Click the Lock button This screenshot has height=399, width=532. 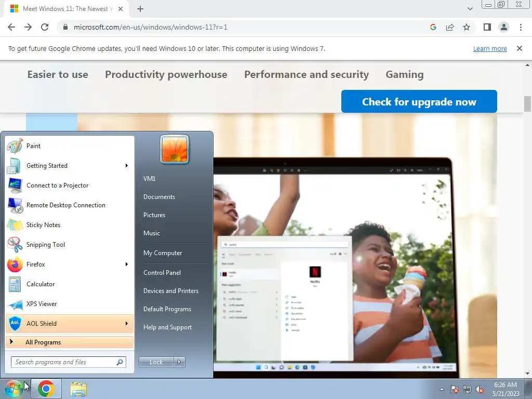(156, 362)
